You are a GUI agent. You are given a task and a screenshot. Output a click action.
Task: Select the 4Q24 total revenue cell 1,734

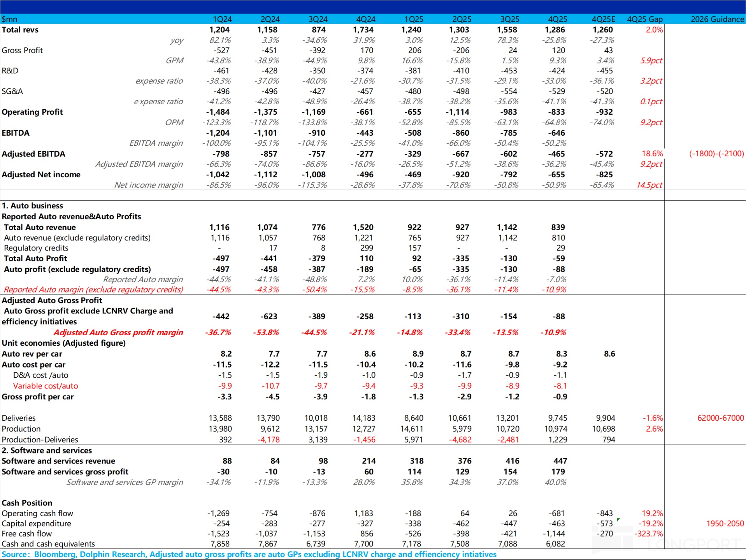(x=365, y=30)
